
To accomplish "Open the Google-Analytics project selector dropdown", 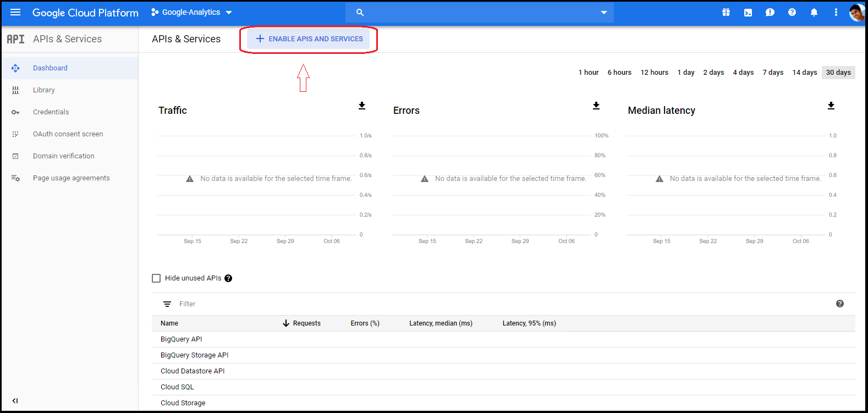I will (x=191, y=12).
